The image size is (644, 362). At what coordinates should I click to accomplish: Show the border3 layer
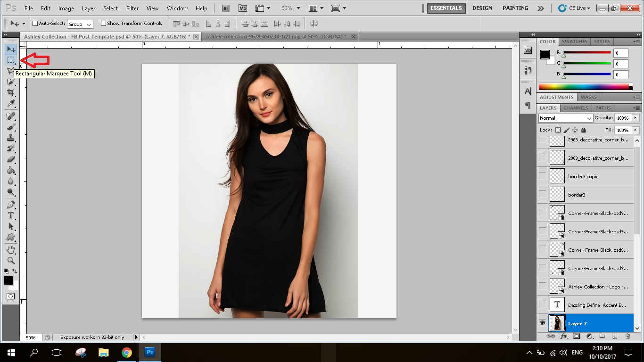click(542, 195)
